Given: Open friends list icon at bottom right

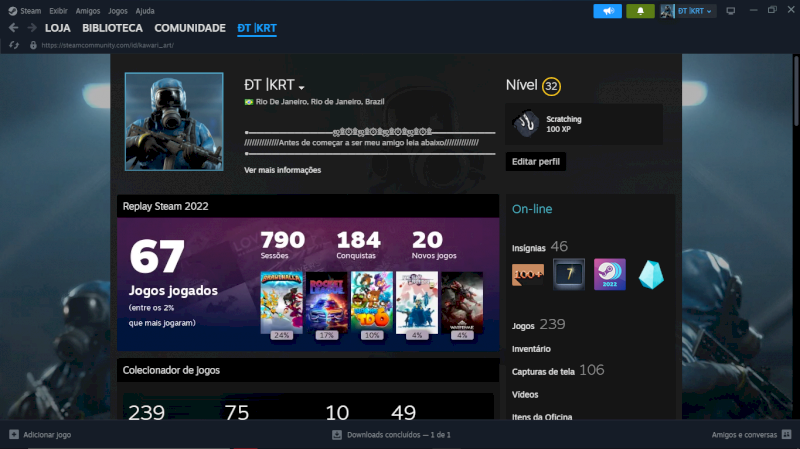Looking at the screenshot, I should point(786,435).
